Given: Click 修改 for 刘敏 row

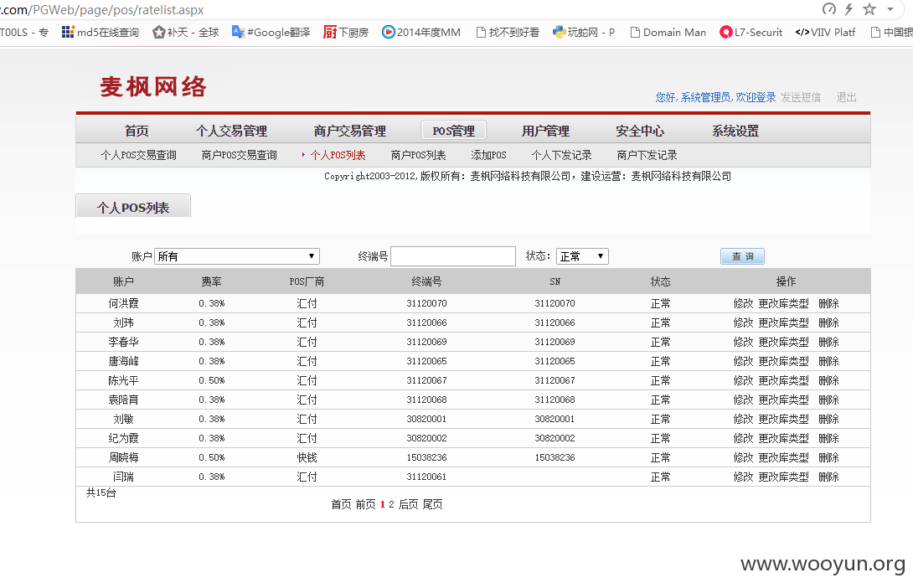Looking at the screenshot, I should (743, 419).
